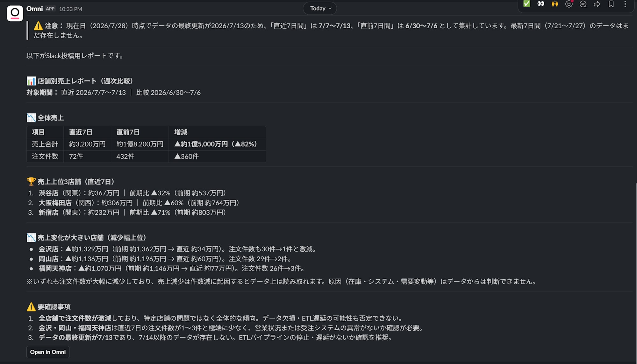Open the add reaction emoji picker
The image size is (637, 364).
tap(569, 4)
